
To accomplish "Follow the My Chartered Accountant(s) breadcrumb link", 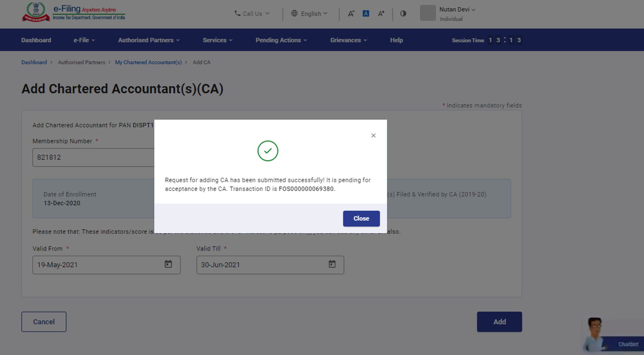I will [148, 63].
